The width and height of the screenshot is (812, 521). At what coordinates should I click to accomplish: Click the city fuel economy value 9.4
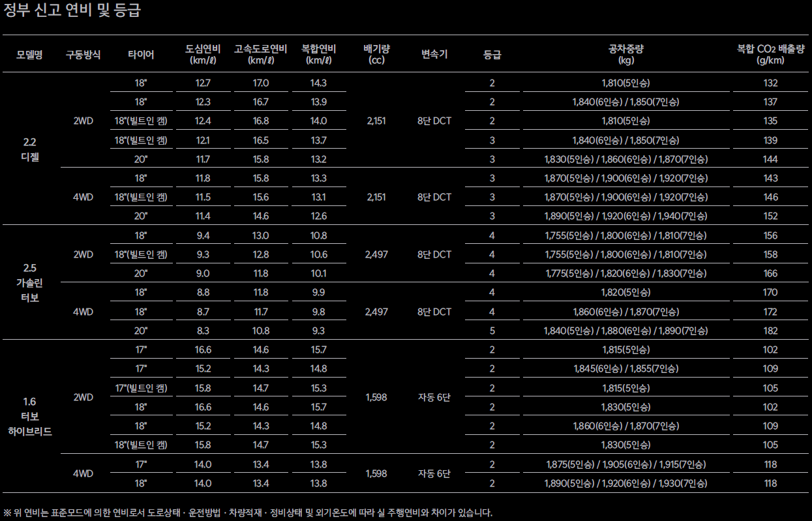203,235
